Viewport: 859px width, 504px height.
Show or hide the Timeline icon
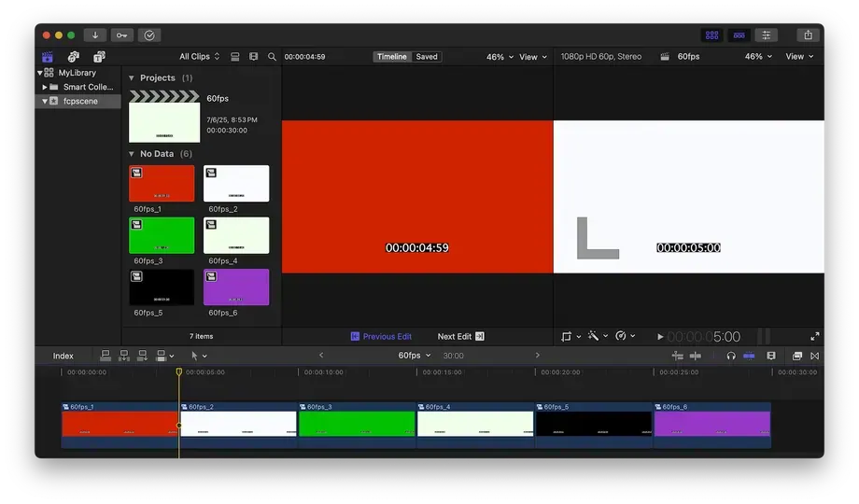739,35
